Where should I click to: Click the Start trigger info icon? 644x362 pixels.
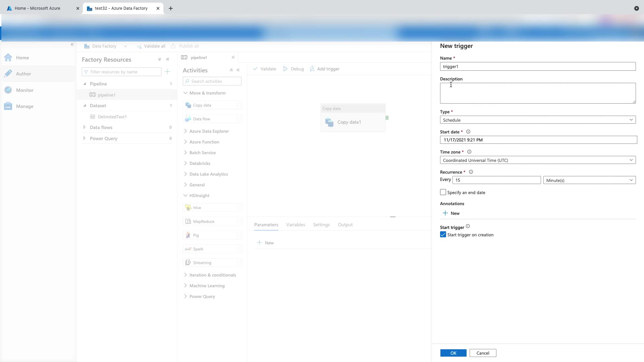click(468, 226)
